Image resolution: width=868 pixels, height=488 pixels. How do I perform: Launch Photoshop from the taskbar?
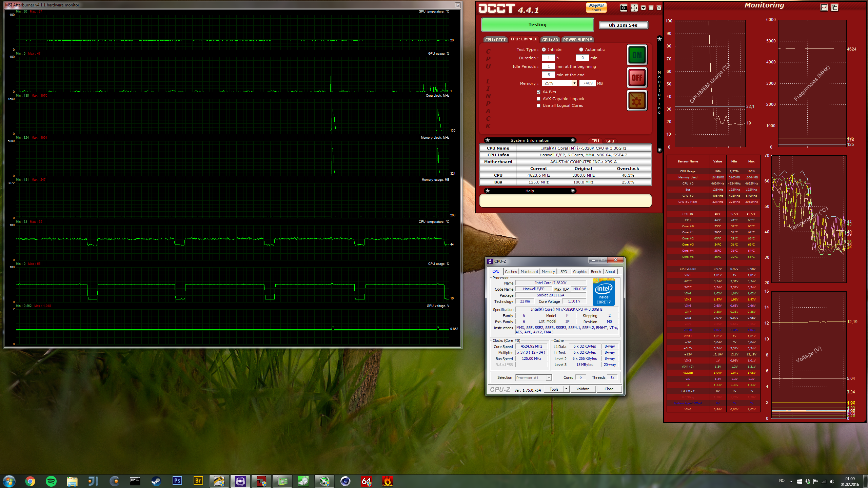pos(177,481)
